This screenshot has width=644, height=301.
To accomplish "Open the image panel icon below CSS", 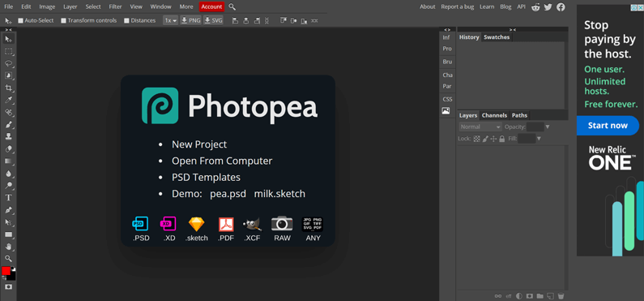I will pos(446,110).
